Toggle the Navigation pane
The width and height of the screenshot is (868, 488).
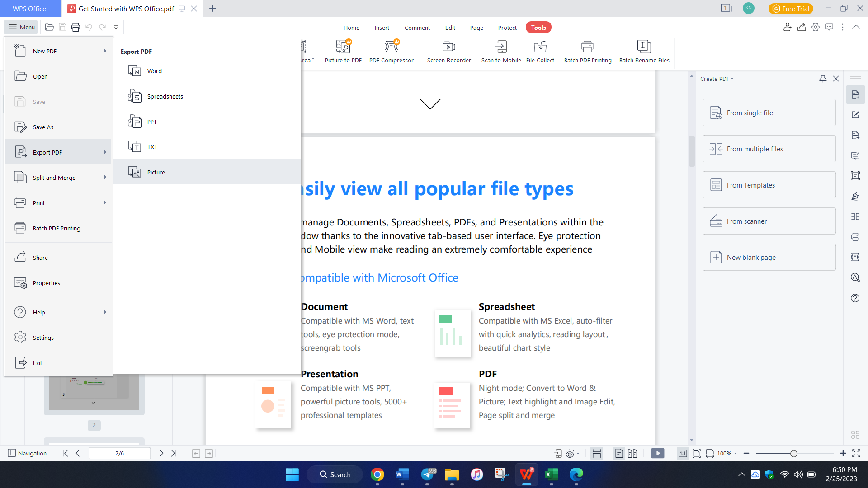[x=27, y=453]
